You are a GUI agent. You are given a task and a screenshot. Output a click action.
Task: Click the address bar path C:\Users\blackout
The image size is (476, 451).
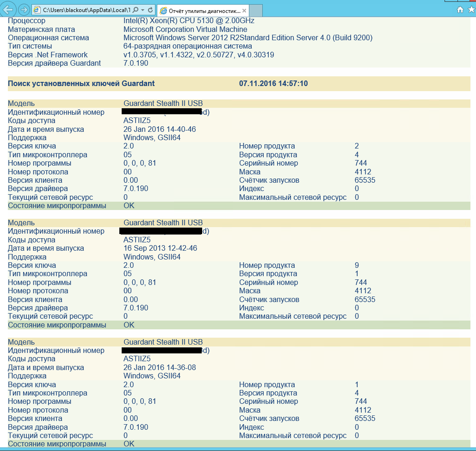[83, 10]
